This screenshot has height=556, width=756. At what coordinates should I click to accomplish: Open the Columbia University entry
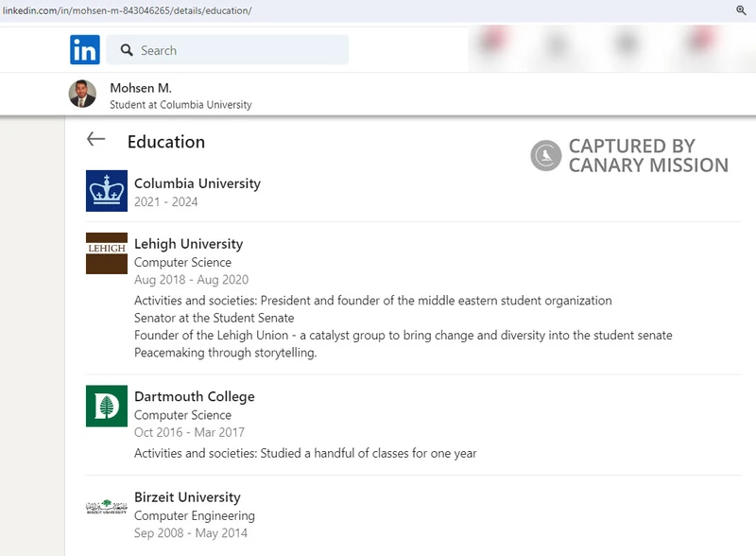pyautogui.click(x=198, y=183)
